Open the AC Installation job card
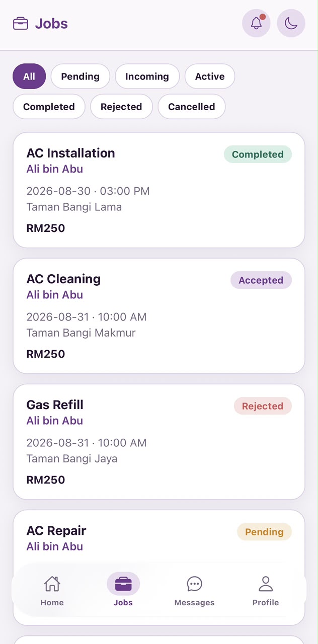Viewport: 318px width, 644px height. click(x=159, y=190)
